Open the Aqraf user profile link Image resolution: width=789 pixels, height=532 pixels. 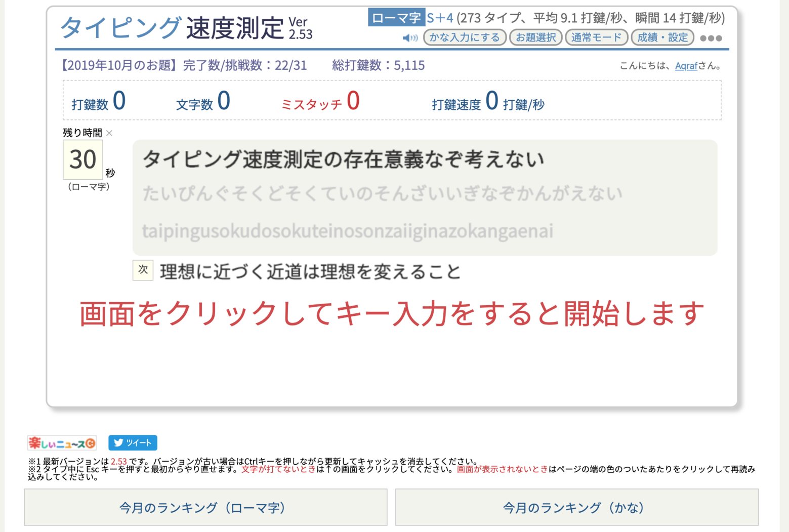pos(686,66)
